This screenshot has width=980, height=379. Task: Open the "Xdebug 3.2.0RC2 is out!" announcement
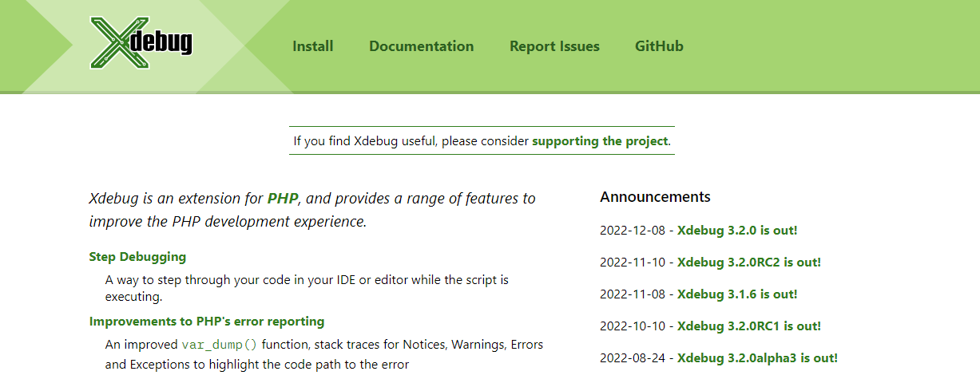748,263
